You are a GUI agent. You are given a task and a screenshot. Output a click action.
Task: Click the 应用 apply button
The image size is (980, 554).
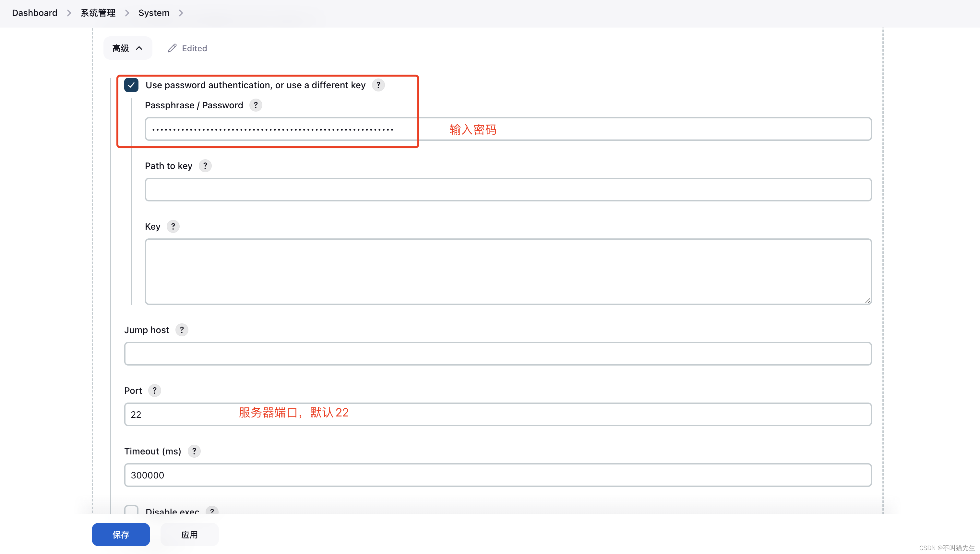190,534
